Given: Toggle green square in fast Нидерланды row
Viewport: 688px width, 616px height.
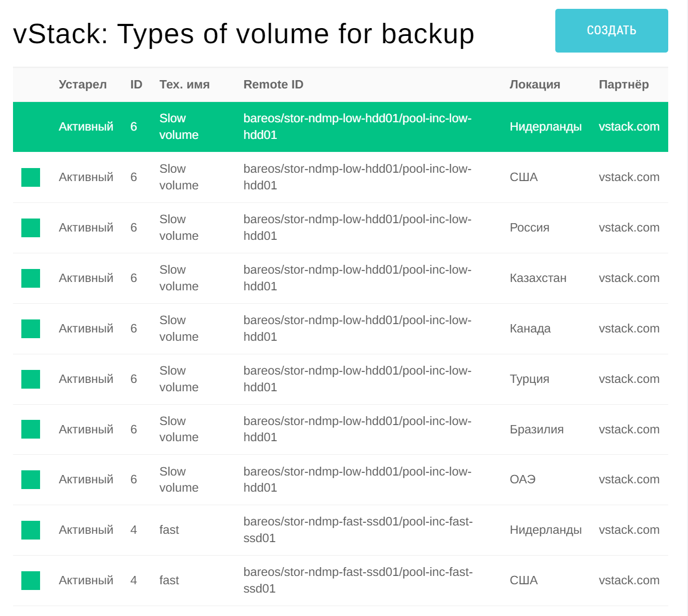Looking at the screenshot, I should [31, 530].
